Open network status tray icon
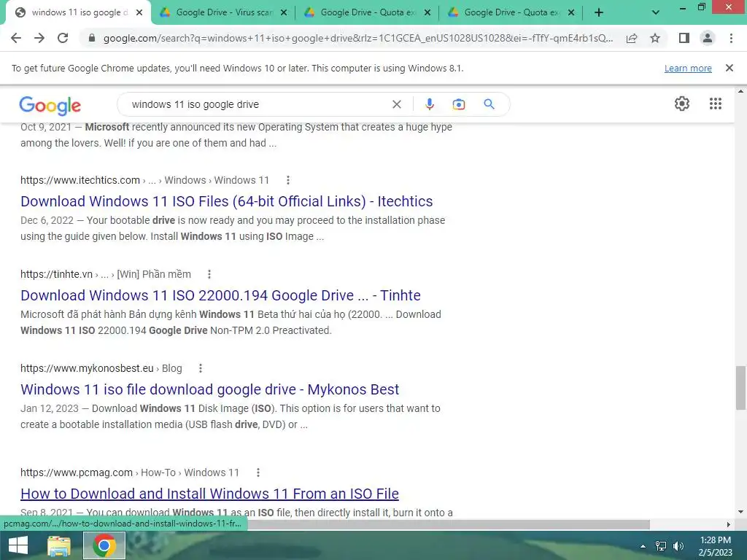747x560 pixels. coord(661,546)
